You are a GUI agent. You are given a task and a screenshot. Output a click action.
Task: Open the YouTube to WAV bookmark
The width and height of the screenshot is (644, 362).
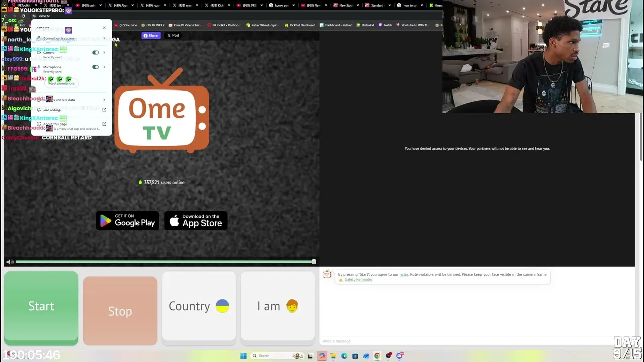point(413,25)
